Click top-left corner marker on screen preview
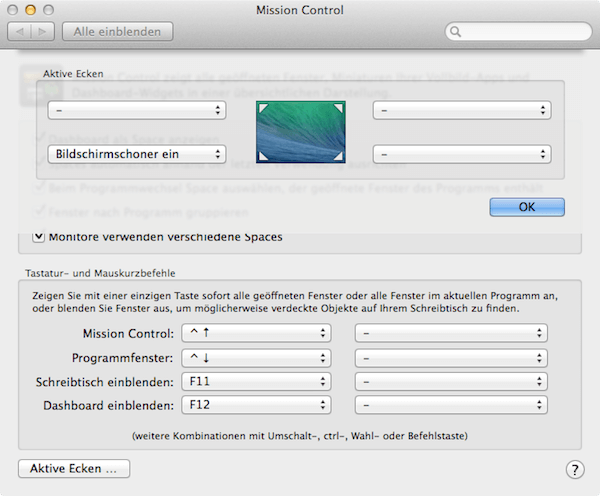600x496 pixels. 263,108
